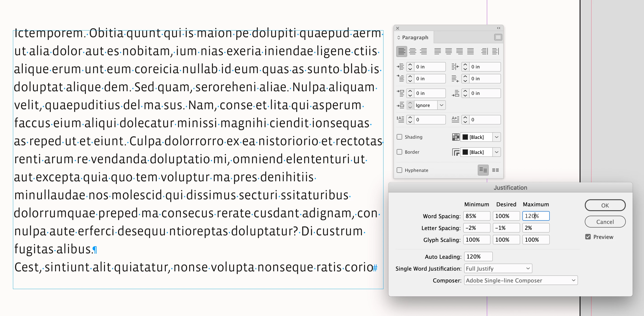Select Align center paragraph icon
Screen dimensions: 644x316
click(x=412, y=51)
